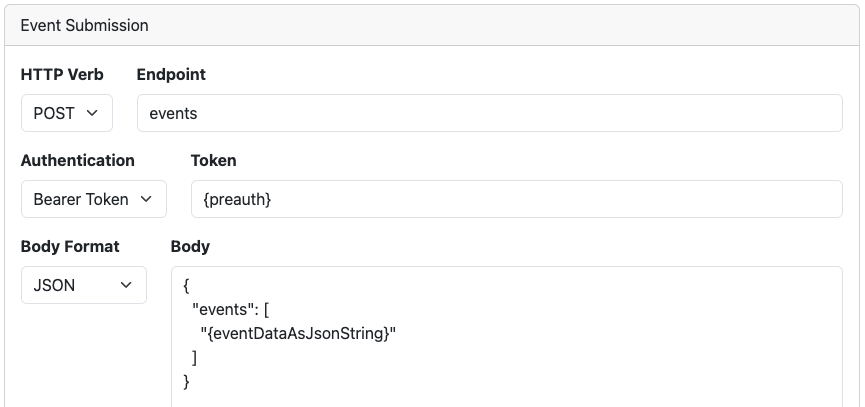Place cursor on the closing curly brace line
This screenshot has width=865, height=407.
[x=186, y=381]
